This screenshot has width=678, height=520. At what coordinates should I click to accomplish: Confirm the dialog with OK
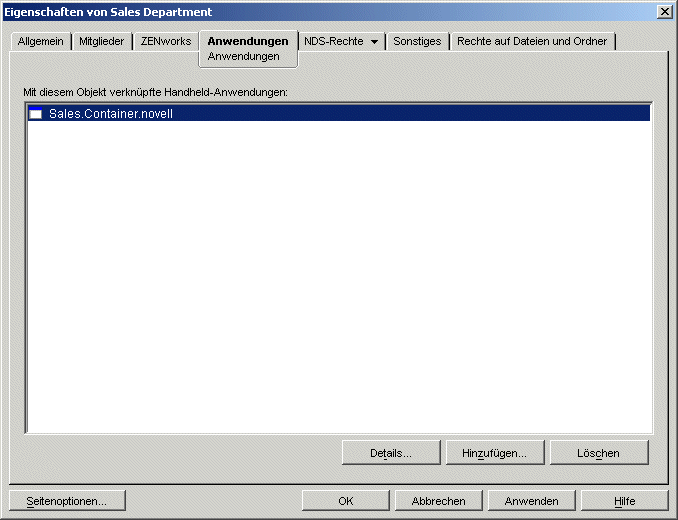(345, 501)
